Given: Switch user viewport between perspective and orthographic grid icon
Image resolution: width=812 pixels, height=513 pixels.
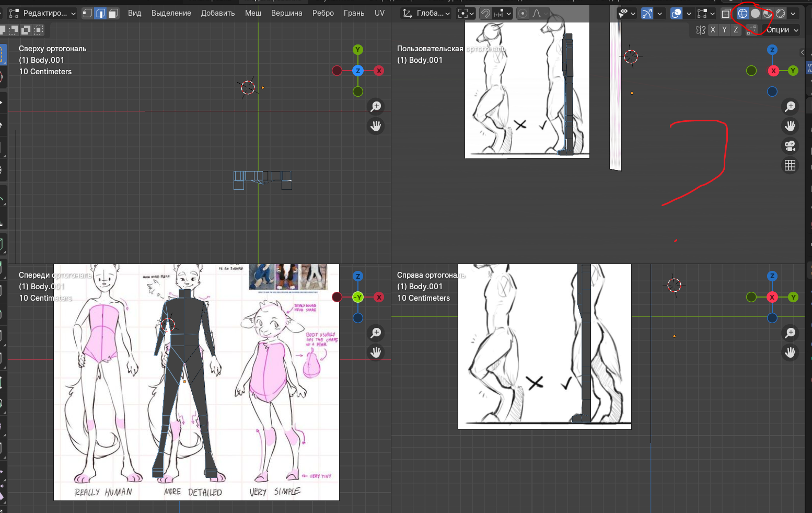Looking at the screenshot, I should [x=790, y=165].
